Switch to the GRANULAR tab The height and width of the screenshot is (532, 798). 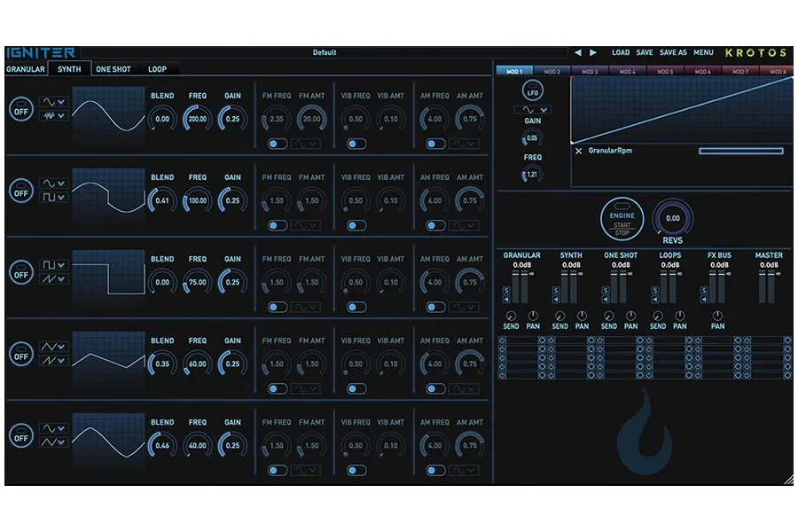click(x=26, y=69)
